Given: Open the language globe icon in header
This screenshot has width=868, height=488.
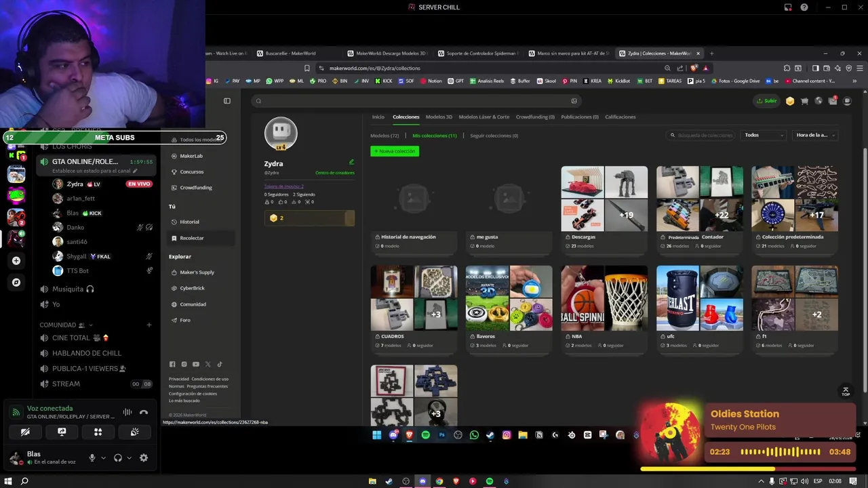Looking at the screenshot, I should point(818,101).
